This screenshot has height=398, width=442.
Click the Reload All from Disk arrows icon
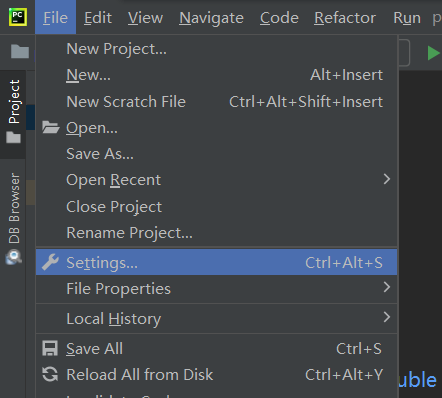tap(50, 374)
